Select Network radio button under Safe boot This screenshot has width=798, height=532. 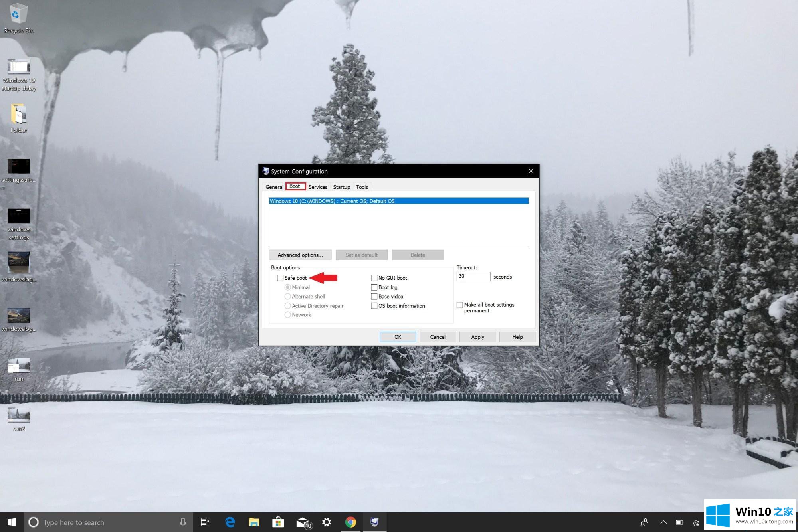tap(287, 314)
